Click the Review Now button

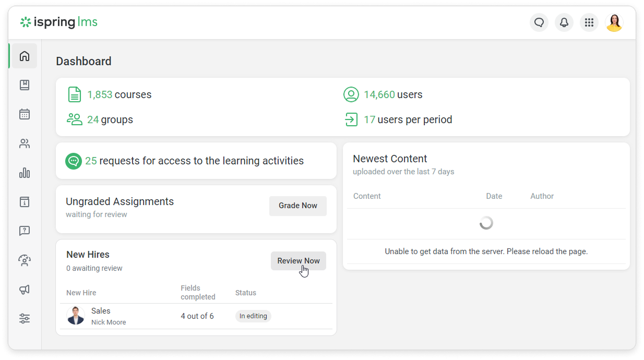pos(298,261)
